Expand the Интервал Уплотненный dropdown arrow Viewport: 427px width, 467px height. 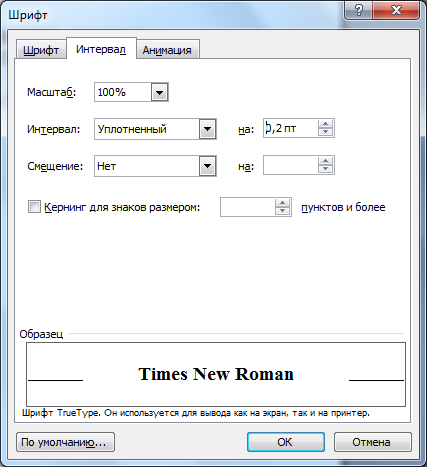click(208, 129)
